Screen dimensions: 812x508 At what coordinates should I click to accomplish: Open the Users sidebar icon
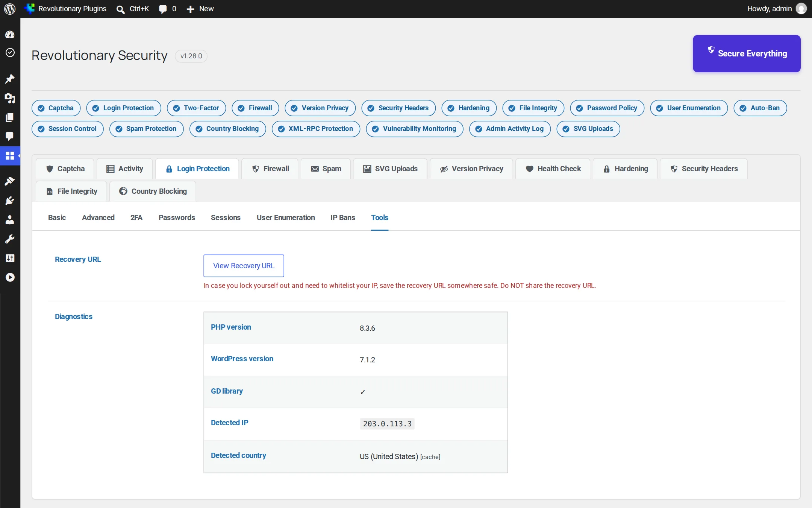[10, 220]
